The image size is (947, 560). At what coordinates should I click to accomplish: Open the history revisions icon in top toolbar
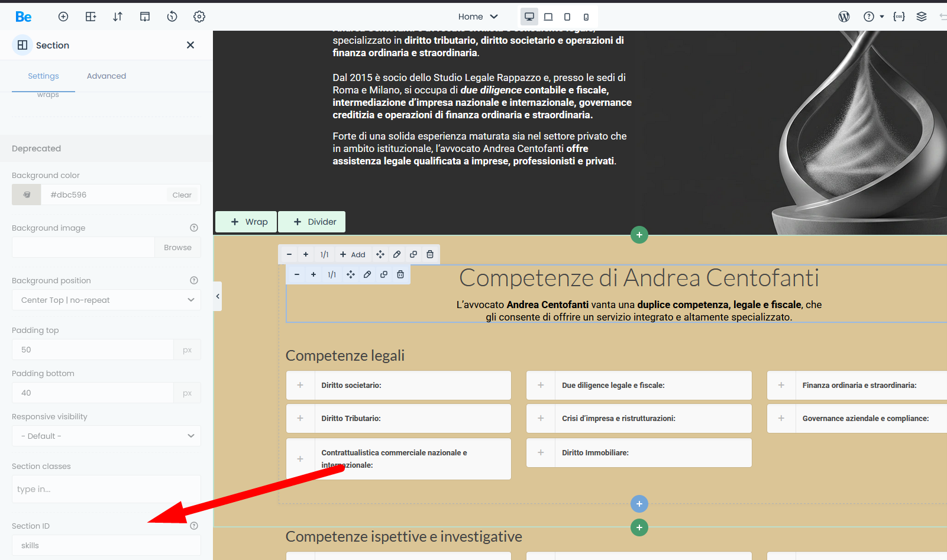pos(172,17)
